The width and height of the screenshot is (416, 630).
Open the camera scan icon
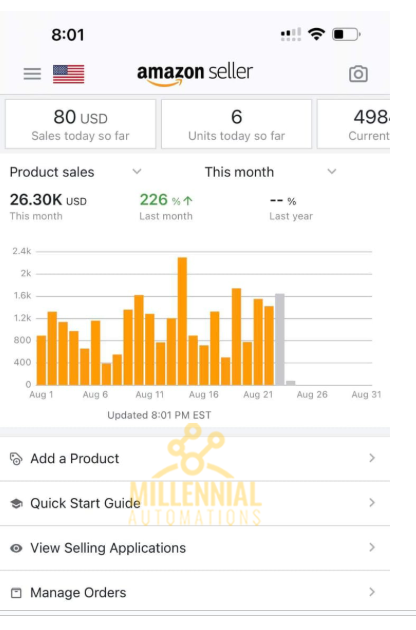click(x=358, y=74)
